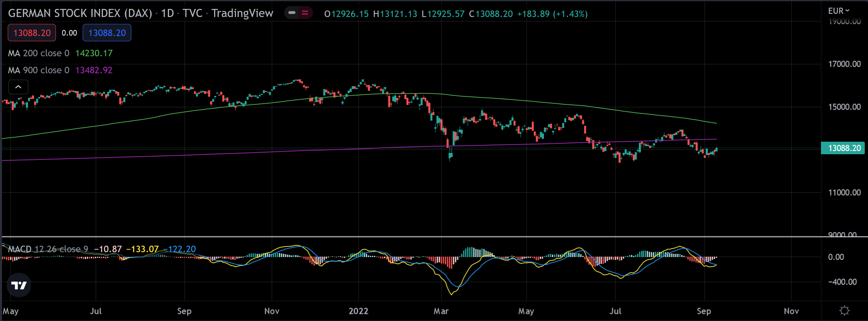Click the 17000.00 price axis label

pos(844,64)
